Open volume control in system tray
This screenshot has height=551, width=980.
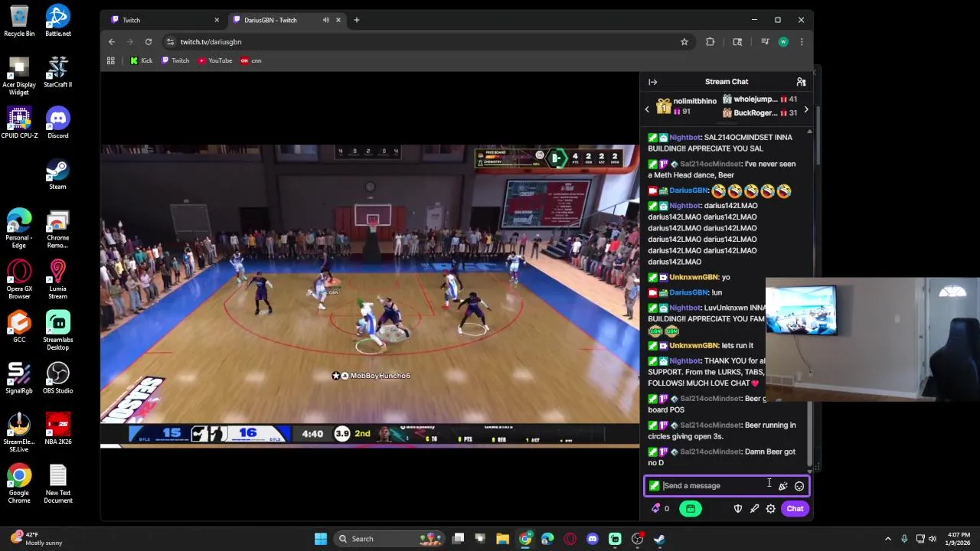pyautogui.click(x=933, y=539)
